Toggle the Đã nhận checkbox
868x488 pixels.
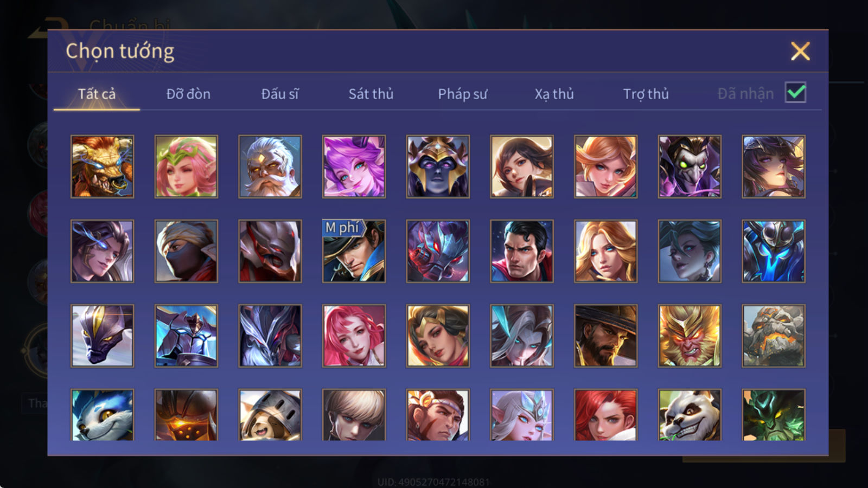pos(795,93)
